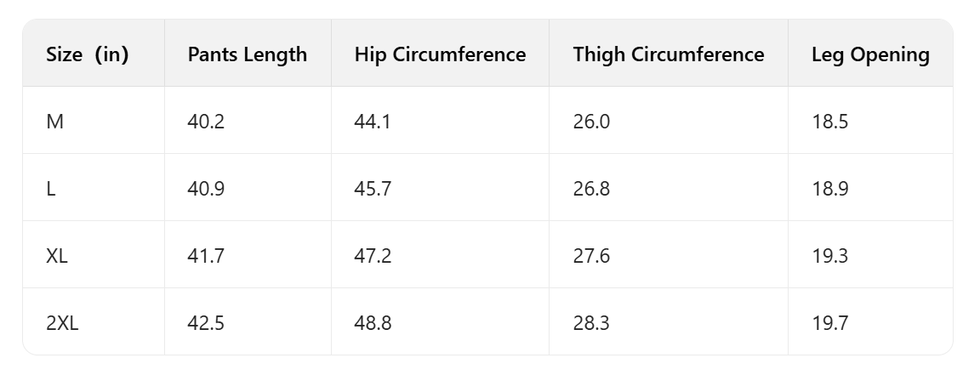Image resolution: width=980 pixels, height=375 pixels.
Task: Select the Thigh Circumference header cell
Action: (668, 55)
